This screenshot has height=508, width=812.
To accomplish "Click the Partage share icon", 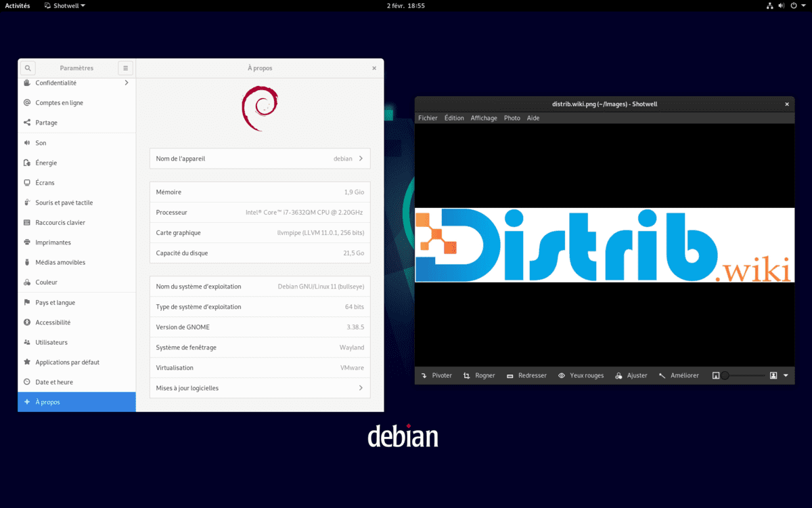I will pos(27,123).
